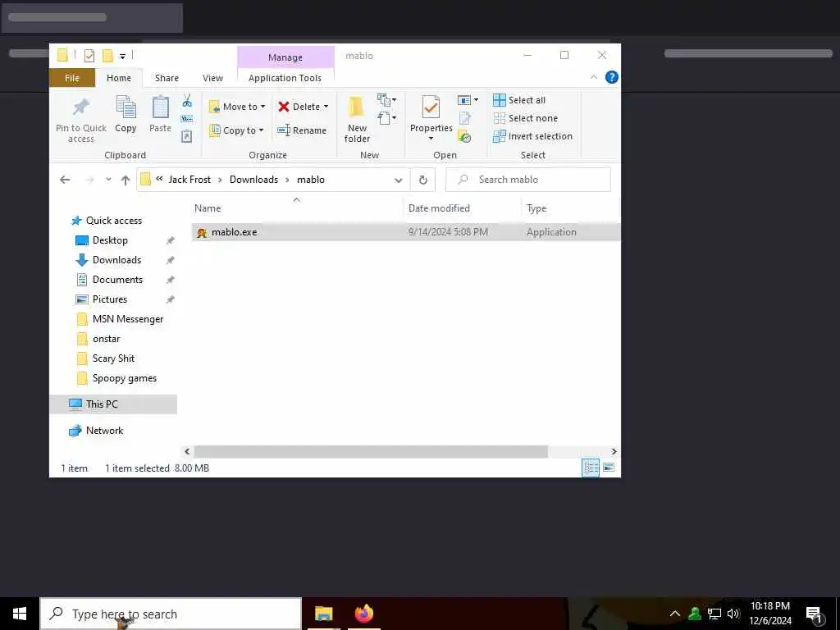Click the horizontal scrollbar of the file list
This screenshot has width=840, height=630.
click(371, 452)
